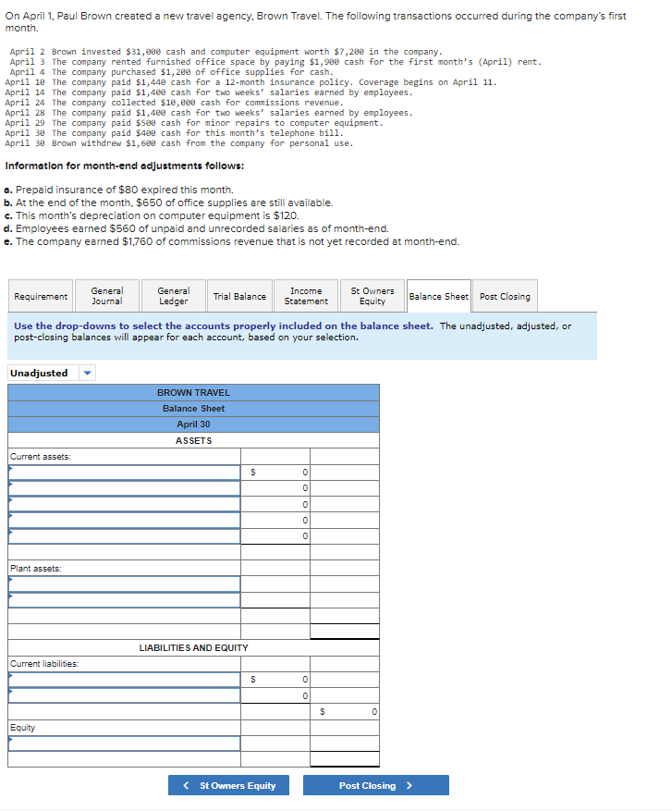This screenshot has width=672, height=811.
Task: Open fifth current assets account dropdown
Action: coord(124,536)
